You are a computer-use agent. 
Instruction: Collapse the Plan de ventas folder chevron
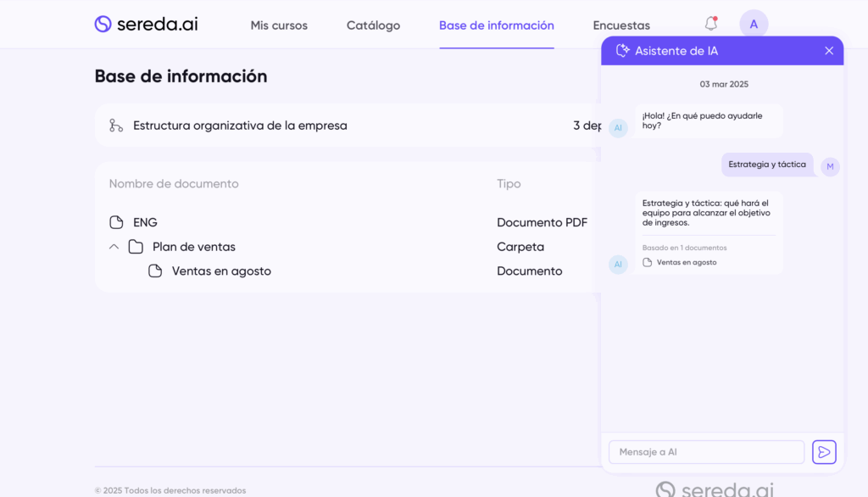click(114, 247)
